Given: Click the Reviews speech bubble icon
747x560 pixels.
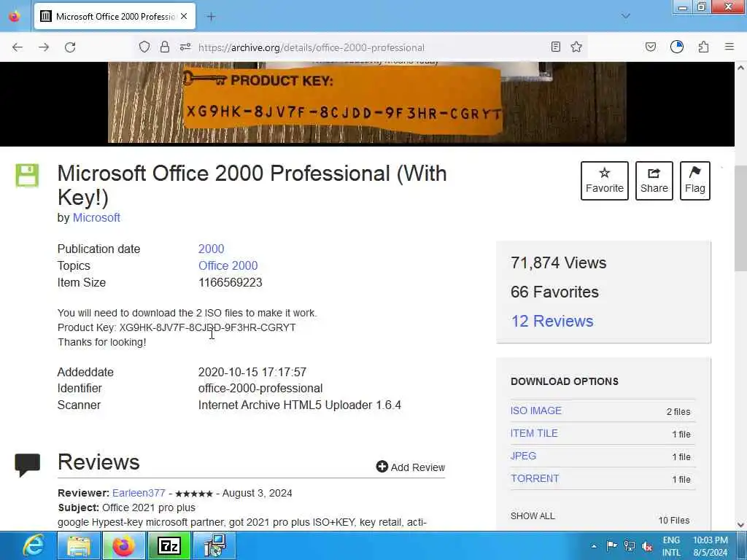Looking at the screenshot, I should (x=27, y=464).
